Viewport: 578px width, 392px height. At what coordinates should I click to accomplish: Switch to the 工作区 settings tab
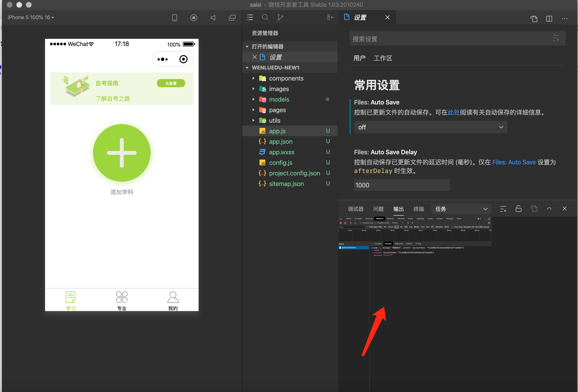(383, 58)
